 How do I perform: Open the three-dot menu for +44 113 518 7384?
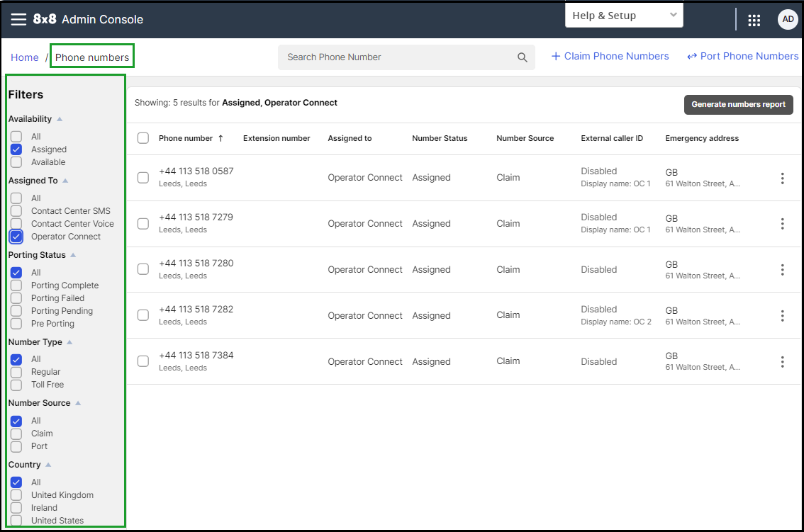tap(782, 362)
